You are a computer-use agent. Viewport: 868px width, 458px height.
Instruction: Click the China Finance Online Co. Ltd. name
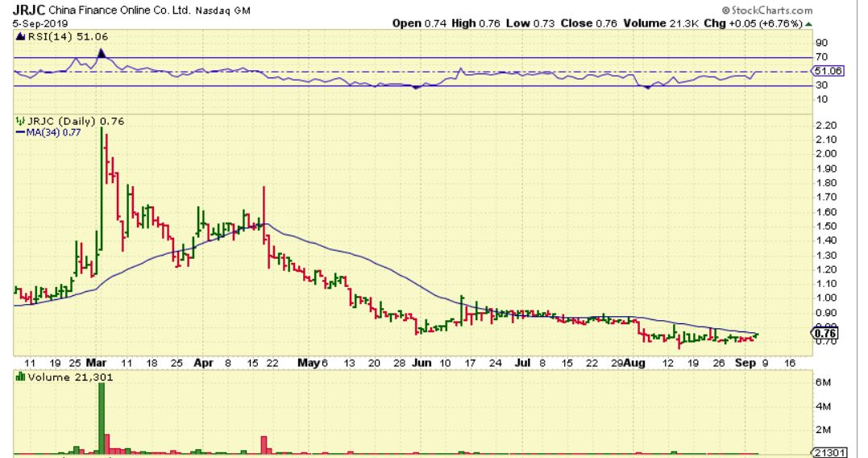click(120, 10)
